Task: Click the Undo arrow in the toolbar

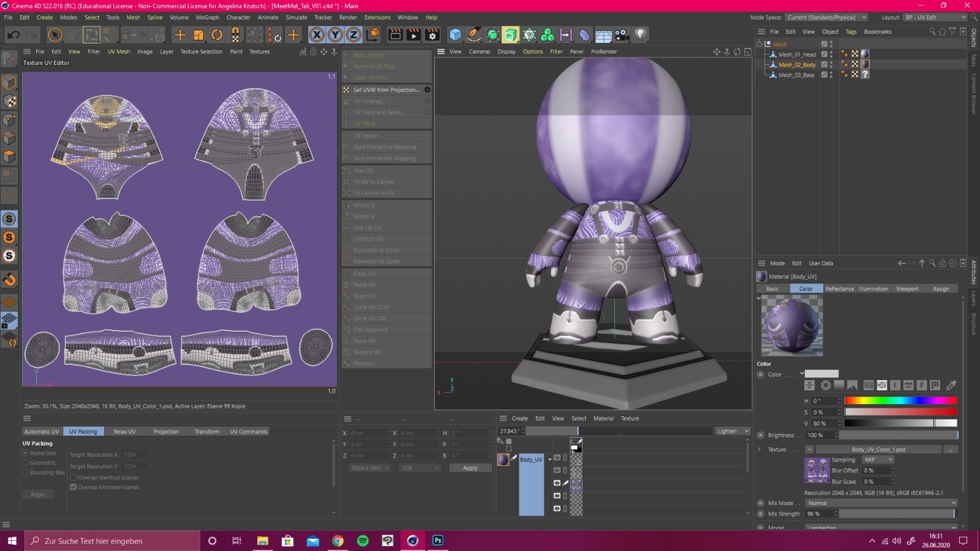Action: (13, 35)
